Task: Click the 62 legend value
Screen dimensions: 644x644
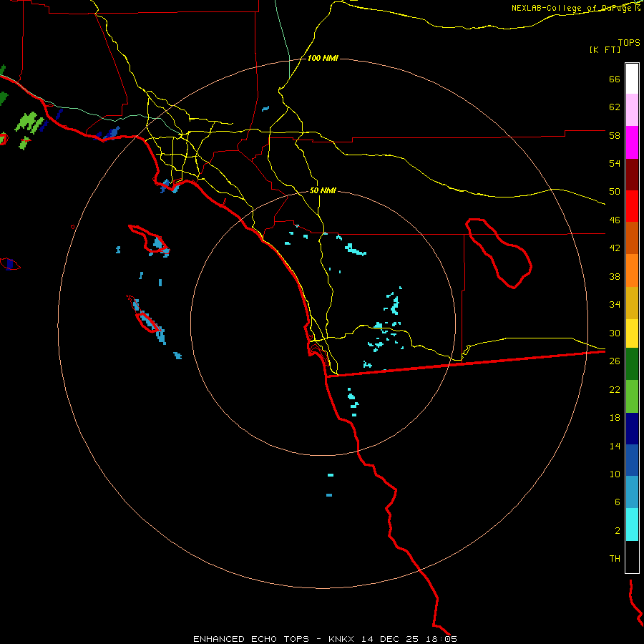Action: pos(615,107)
